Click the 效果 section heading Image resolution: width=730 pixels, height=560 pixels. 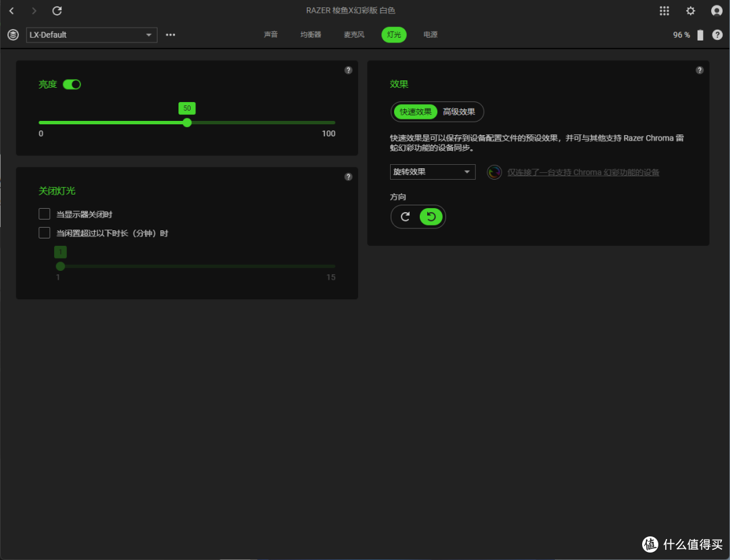[x=399, y=84]
